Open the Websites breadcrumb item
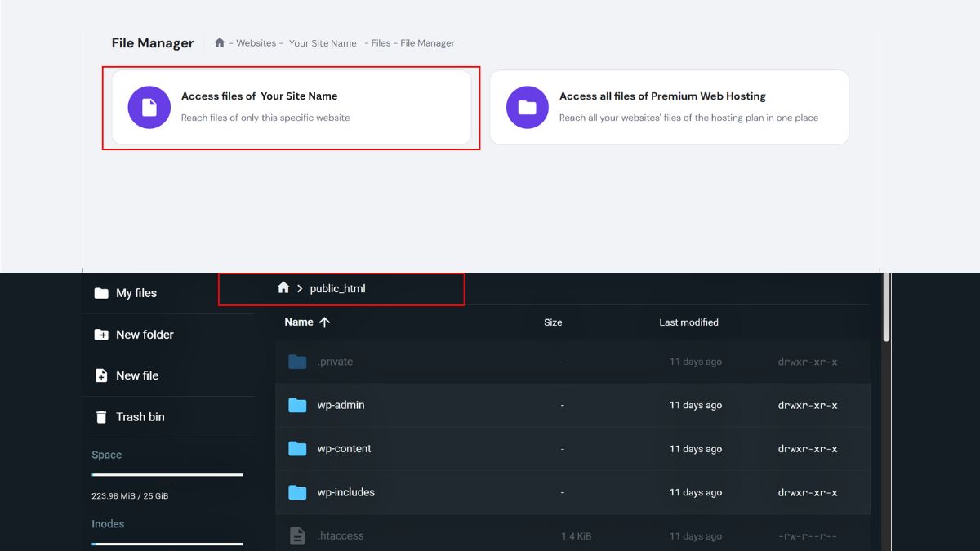Screen dimensions: 980x551 255,42
